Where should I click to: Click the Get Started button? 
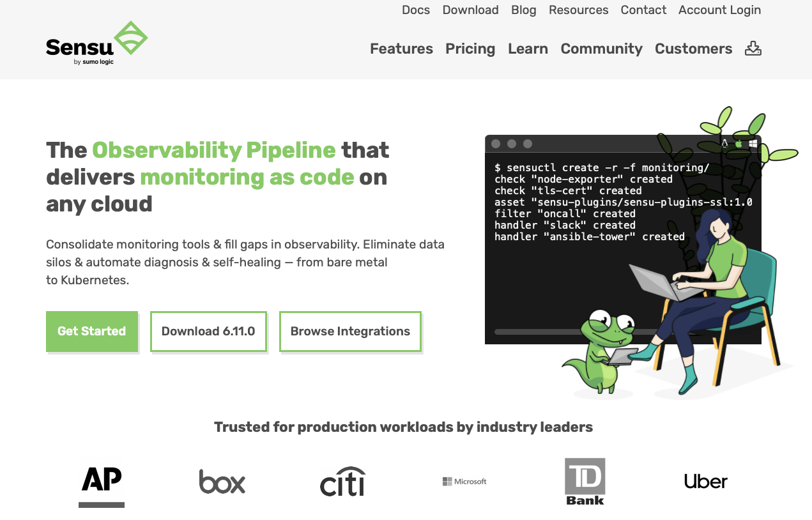click(x=92, y=332)
